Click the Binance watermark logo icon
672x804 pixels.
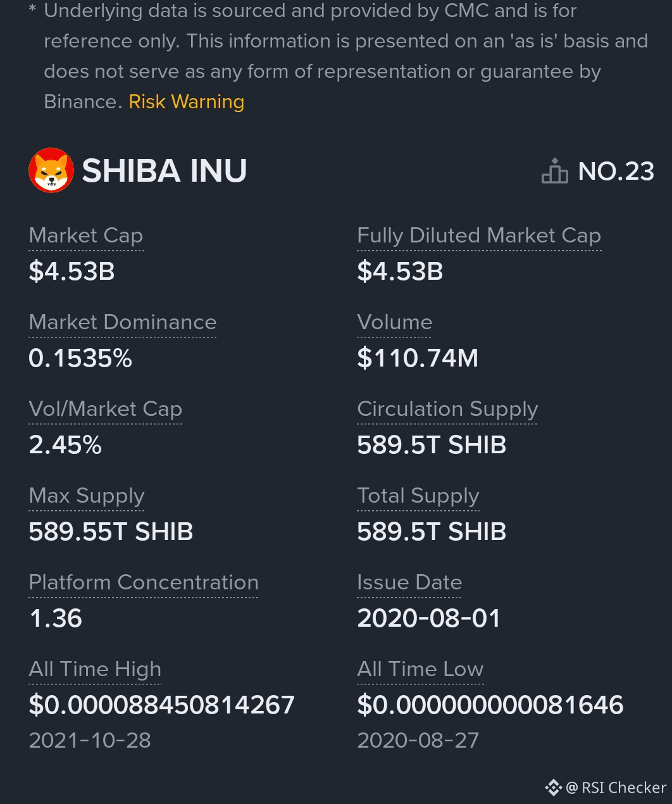coord(553,788)
